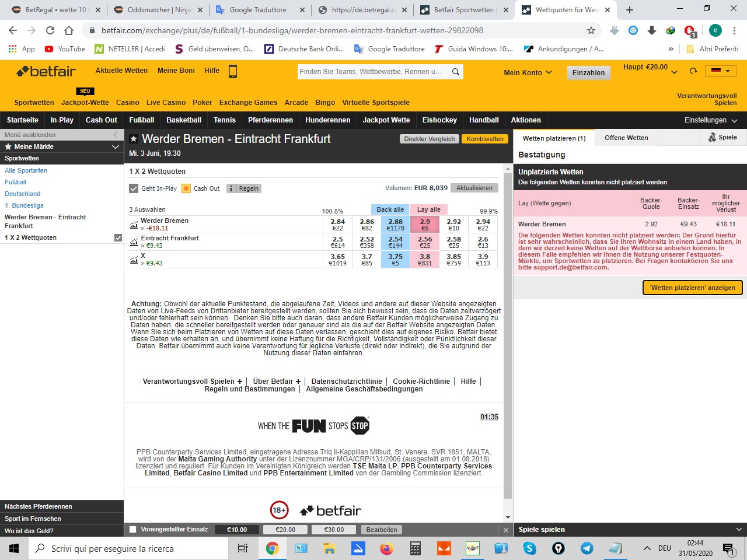Open the Betfair logo homepage
The height and width of the screenshot is (560, 747).
[46, 71]
